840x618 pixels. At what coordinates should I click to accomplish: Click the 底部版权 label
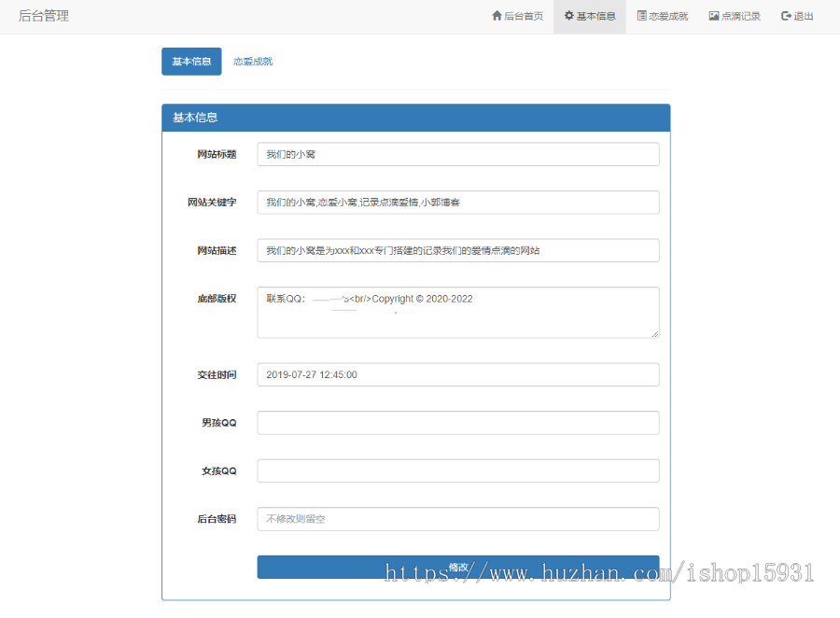point(217,299)
